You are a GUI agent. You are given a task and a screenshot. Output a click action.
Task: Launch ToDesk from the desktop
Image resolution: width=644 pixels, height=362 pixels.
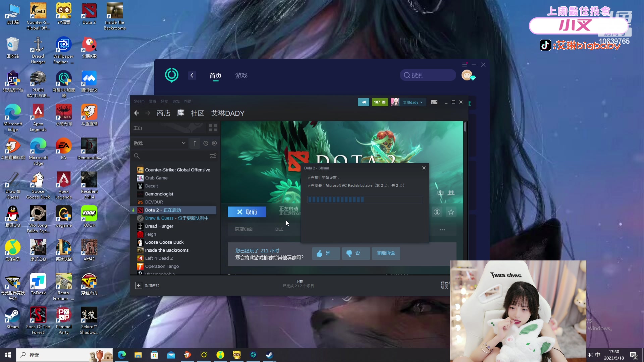coord(38,284)
